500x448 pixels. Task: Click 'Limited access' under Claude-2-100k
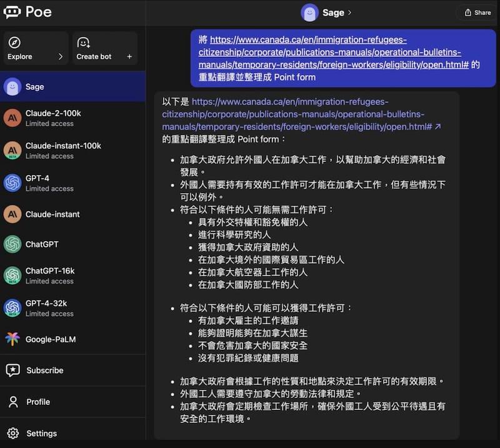point(49,124)
